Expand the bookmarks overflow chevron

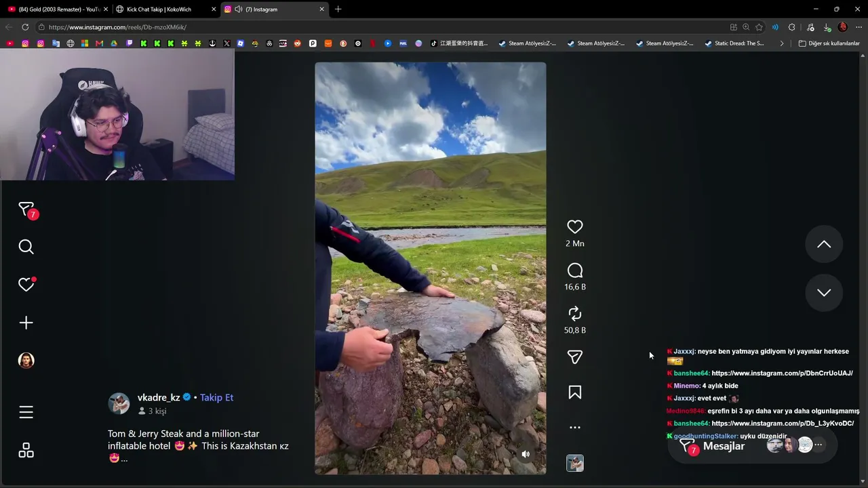click(x=782, y=43)
